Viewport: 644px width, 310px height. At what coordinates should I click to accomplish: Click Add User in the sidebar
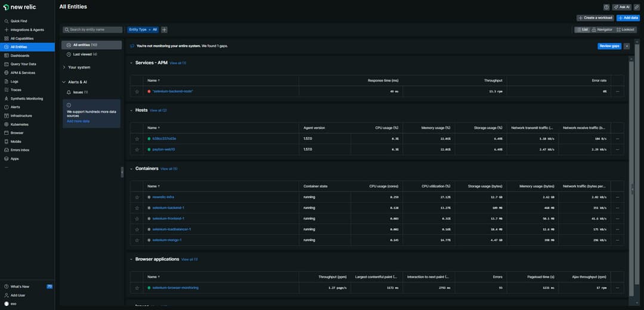coord(27,295)
